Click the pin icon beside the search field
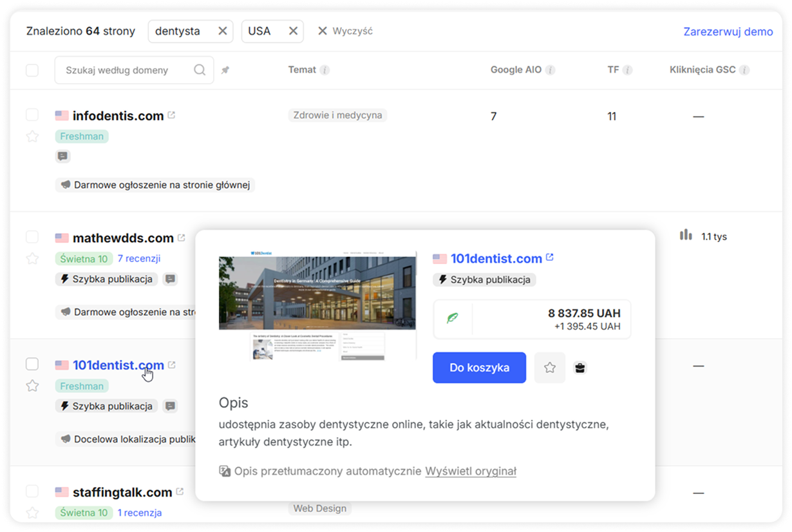This screenshot has height=532, width=792. pos(225,70)
